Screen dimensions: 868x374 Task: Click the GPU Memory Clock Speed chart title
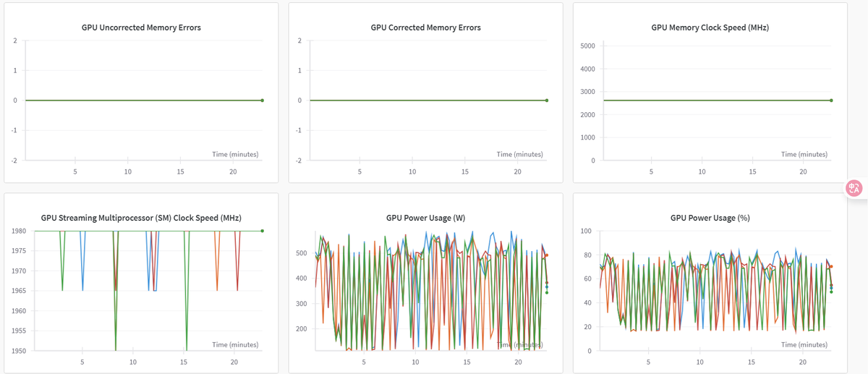point(710,27)
